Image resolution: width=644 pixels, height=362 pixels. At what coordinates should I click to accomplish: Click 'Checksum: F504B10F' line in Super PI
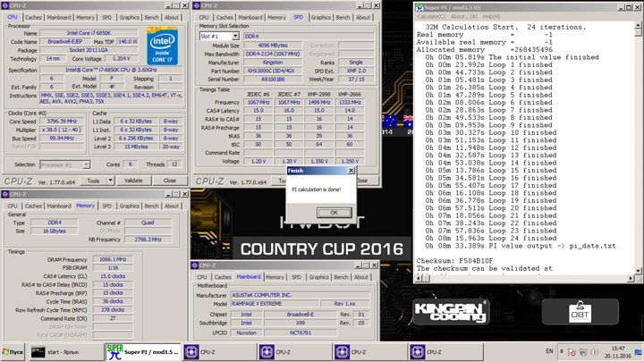[454, 261]
